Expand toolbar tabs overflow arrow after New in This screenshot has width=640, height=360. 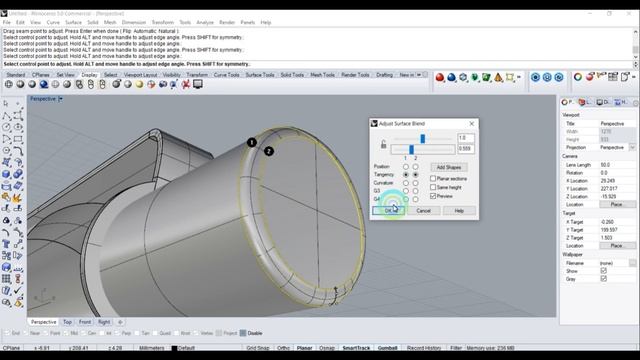(419, 75)
